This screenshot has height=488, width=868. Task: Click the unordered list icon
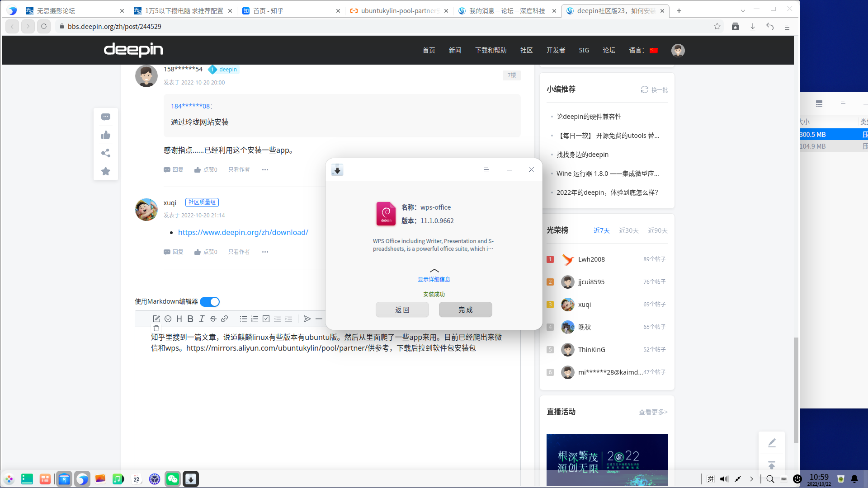(x=243, y=319)
